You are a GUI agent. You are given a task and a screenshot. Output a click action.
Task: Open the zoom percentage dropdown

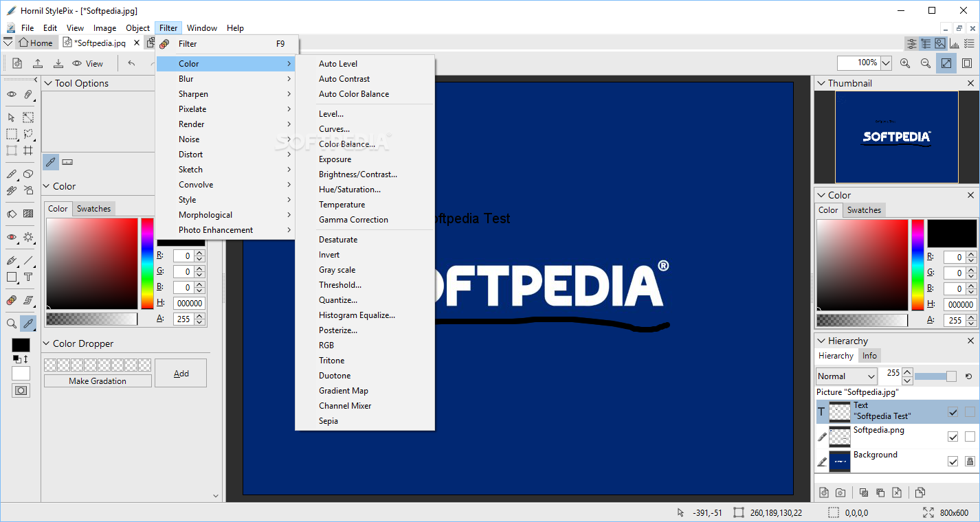point(886,63)
